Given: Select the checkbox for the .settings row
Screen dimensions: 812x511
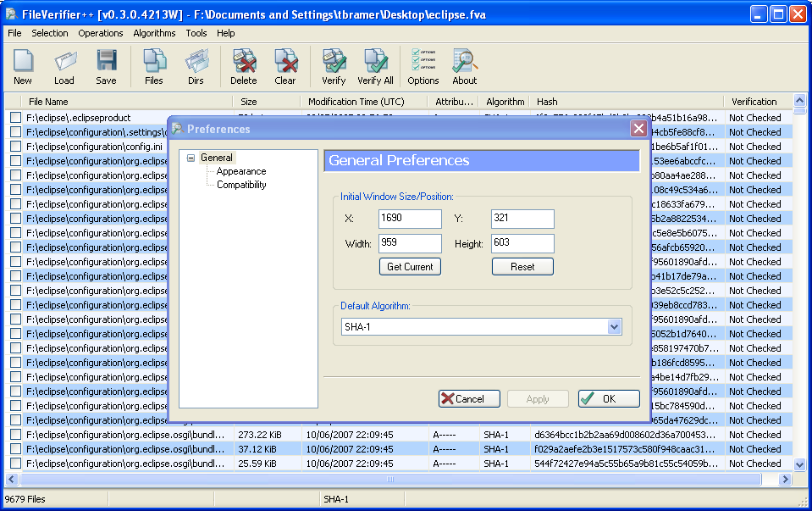Looking at the screenshot, I should (15, 132).
